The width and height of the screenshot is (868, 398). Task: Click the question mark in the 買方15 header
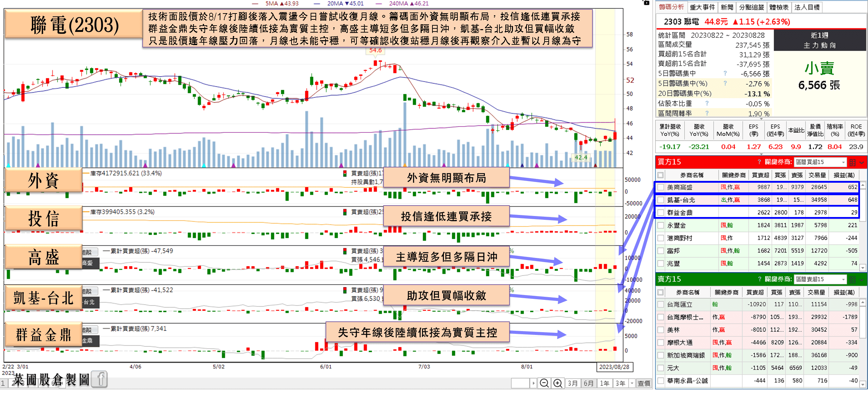[x=759, y=162]
